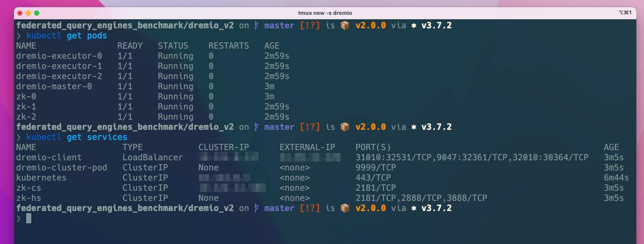This screenshot has height=244, width=644.
Task: Click the zk-hs ports 2181/TCP,2888/TCP,3888/TCP
Action: coord(421,198)
